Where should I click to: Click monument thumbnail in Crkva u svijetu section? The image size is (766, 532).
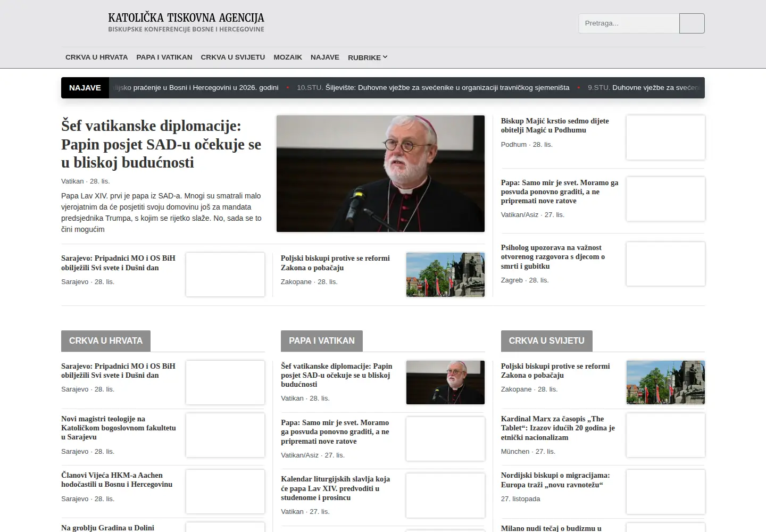(x=665, y=383)
